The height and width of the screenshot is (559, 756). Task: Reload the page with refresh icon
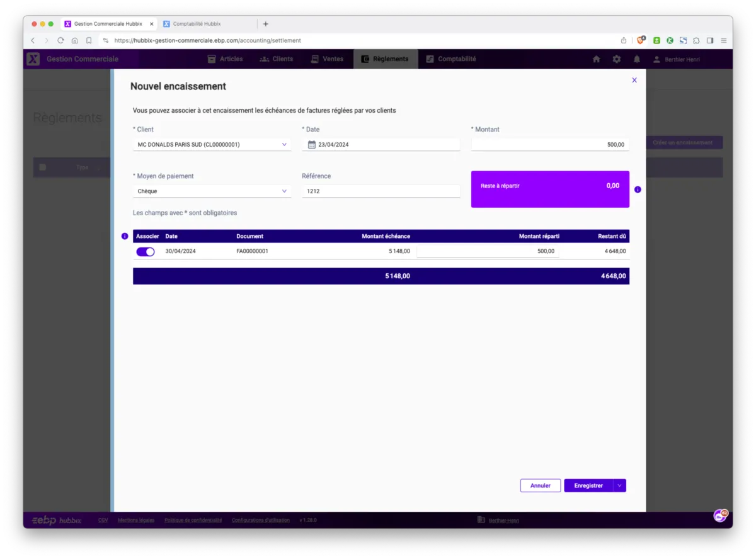[x=60, y=40]
